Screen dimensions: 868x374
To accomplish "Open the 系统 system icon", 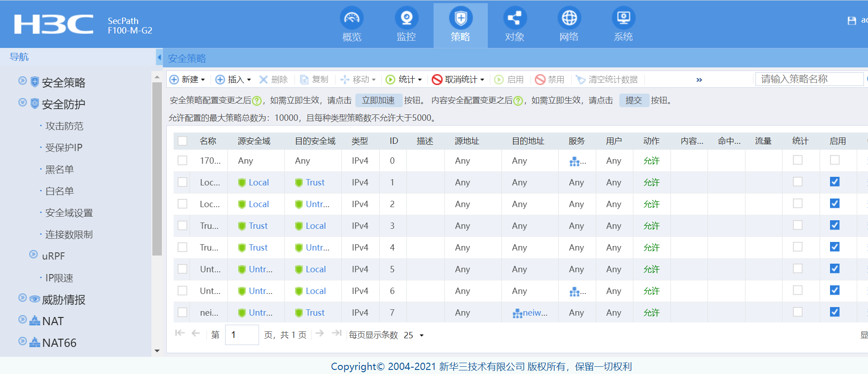I will click(x=623, y=19).
